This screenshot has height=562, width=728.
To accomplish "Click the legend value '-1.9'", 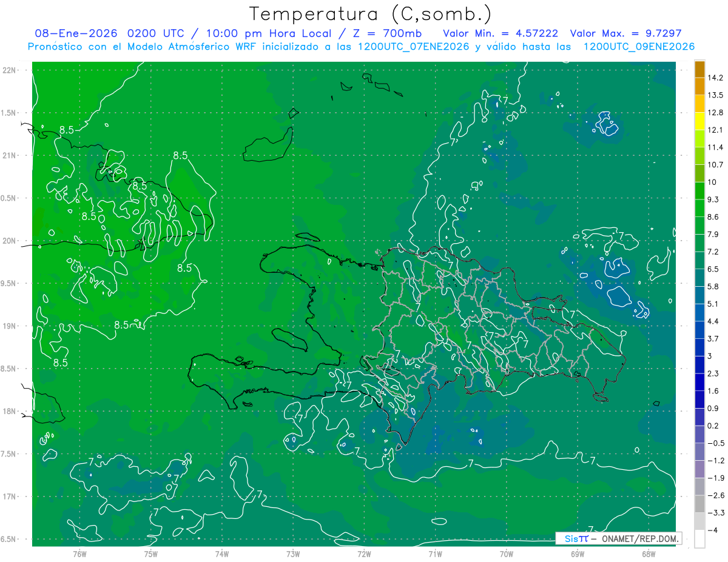I will (715, 478).
